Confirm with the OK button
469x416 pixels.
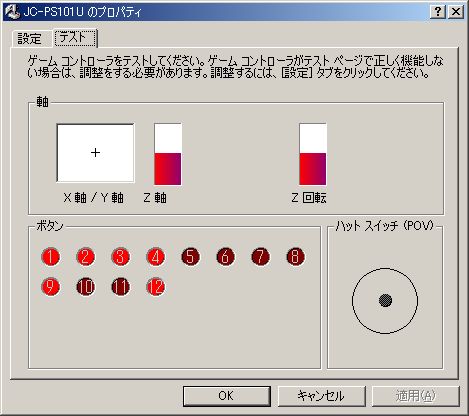pyautogui.click(x=226, y=396)
